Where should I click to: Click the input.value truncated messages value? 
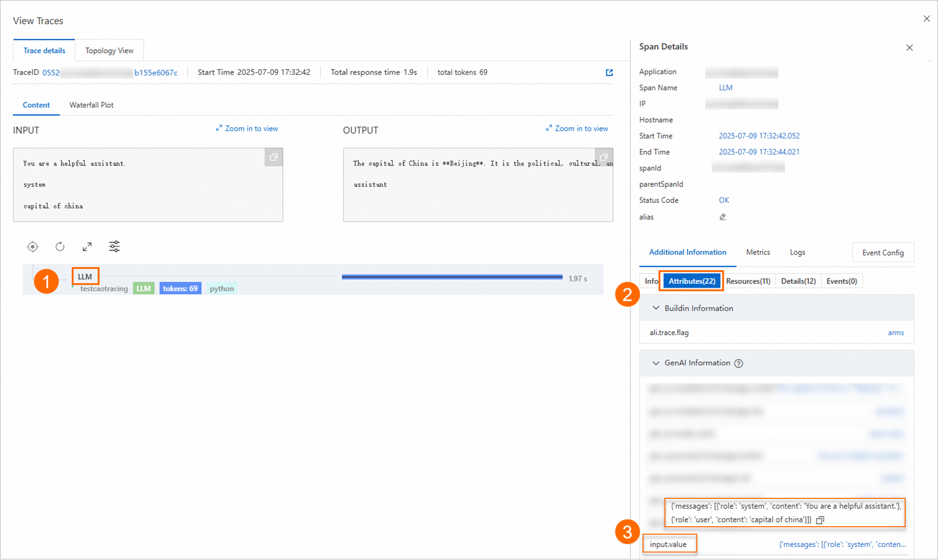pos(843,545)
